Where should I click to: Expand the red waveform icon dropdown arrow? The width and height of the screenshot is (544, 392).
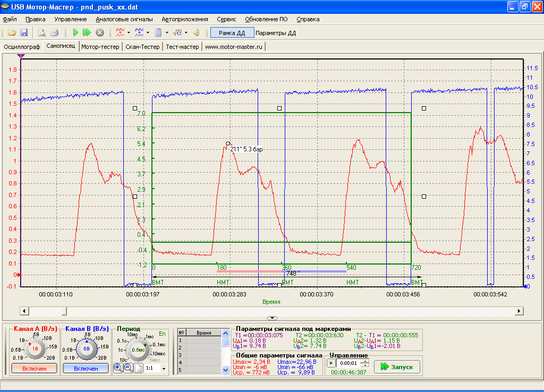click(x=129, y=33)
